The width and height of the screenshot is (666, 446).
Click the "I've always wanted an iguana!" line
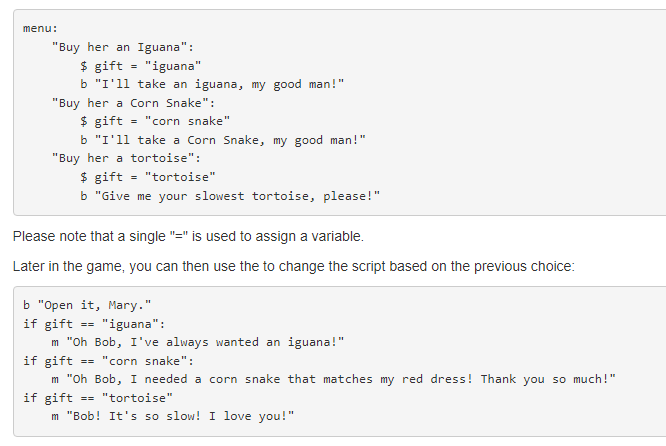pos(198,342)
